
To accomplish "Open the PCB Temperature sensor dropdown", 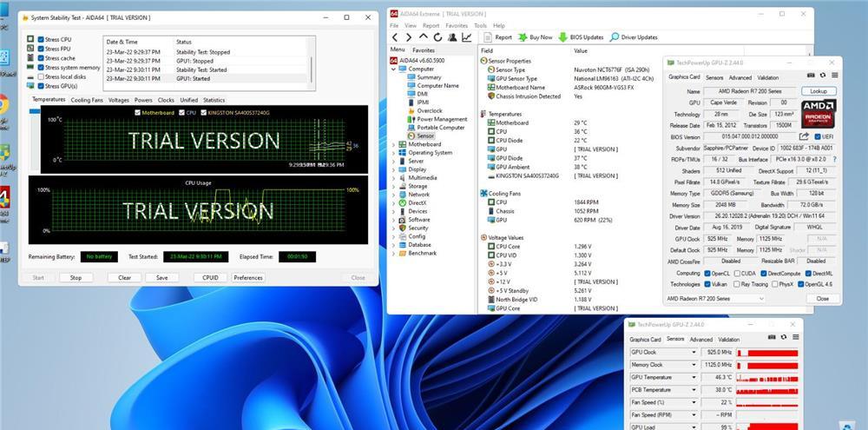I will pyautogui.click(x=693, y=390).
